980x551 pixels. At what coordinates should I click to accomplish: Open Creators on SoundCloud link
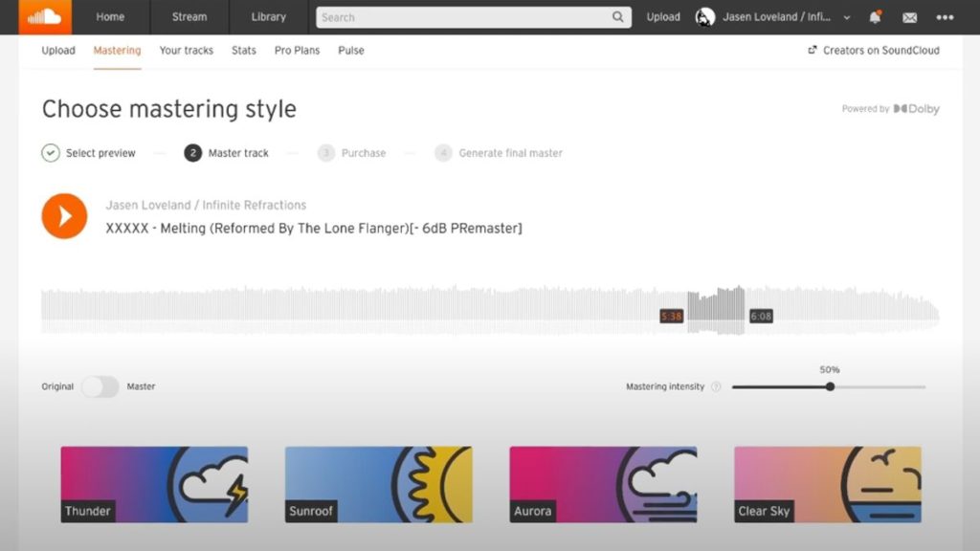(874, 50)
